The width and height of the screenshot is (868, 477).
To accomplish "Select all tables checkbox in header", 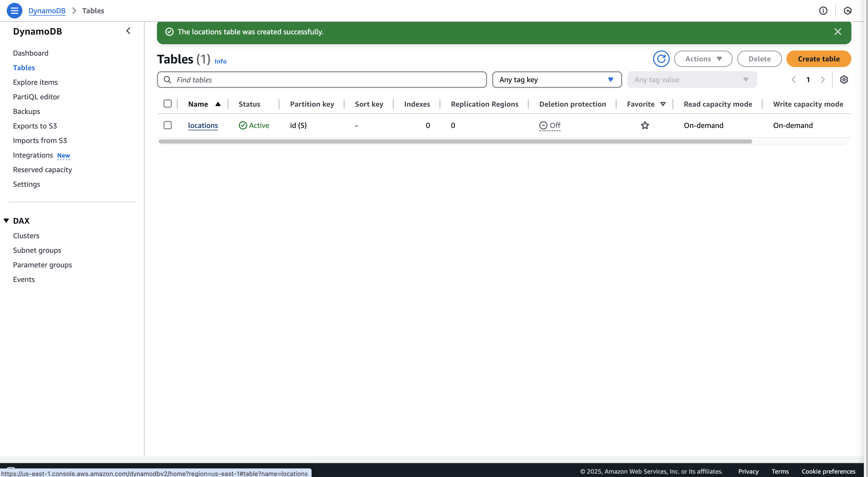I will [167, 104].
